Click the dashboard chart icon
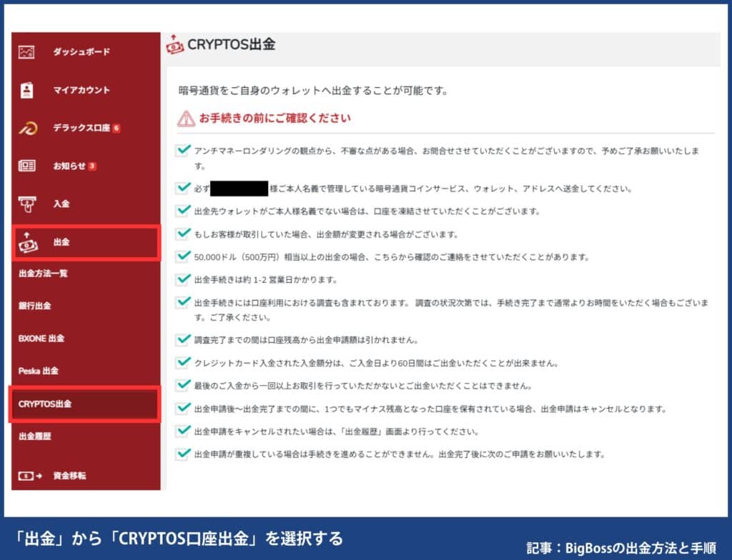Image resolution: width=732 pixels, height=560 pixels. coord(26,52)
